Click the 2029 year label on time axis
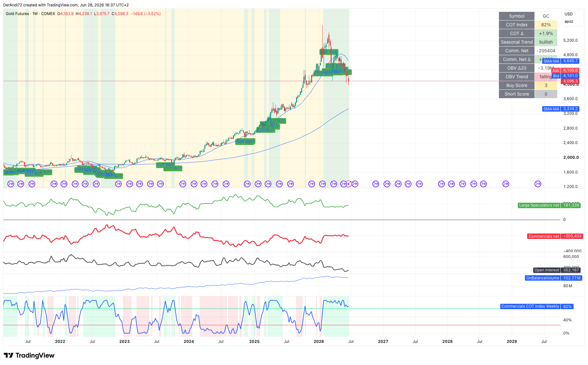588x365 pixels. [x=512, y=342]
